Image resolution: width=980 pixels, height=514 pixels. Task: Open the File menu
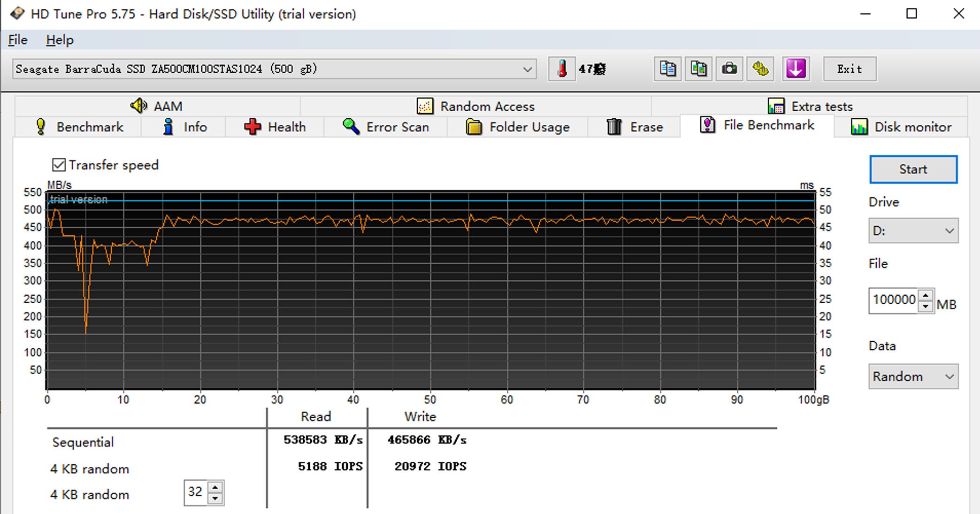[x=18, y=40]
